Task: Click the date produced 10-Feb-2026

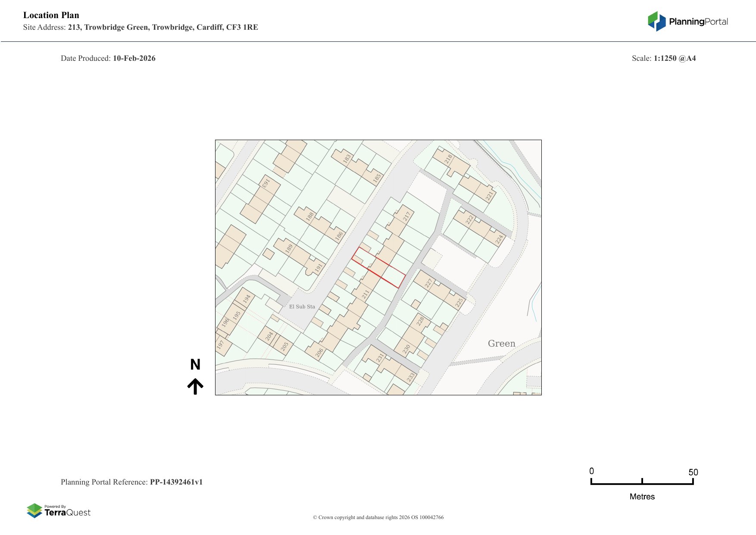Action: (134, 58)
